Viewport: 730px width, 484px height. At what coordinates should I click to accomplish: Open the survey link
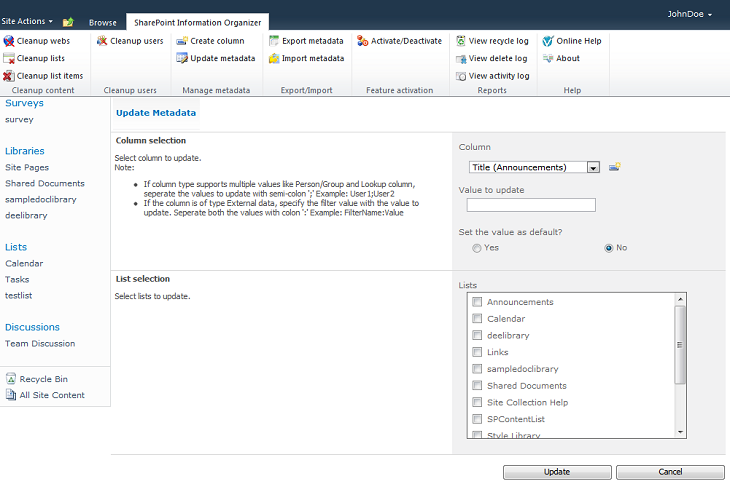pyautogui.click(x=19, y=120)
